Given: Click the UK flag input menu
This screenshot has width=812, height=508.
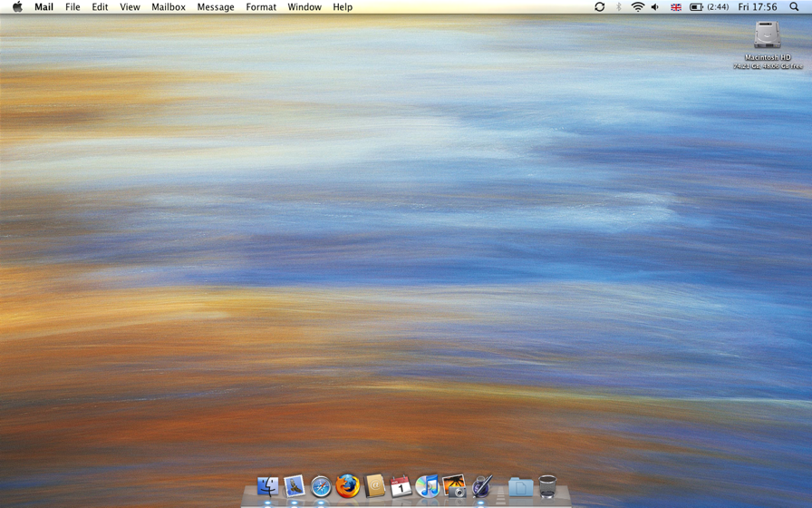Looking at the screenshot, I should tap(676, 7).
